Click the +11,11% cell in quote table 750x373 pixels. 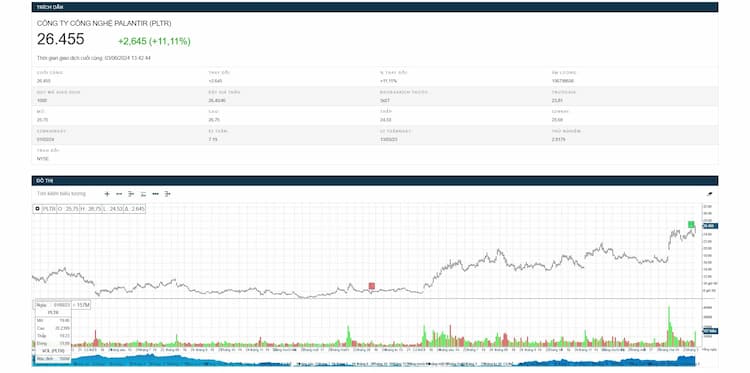coord(388,81)
